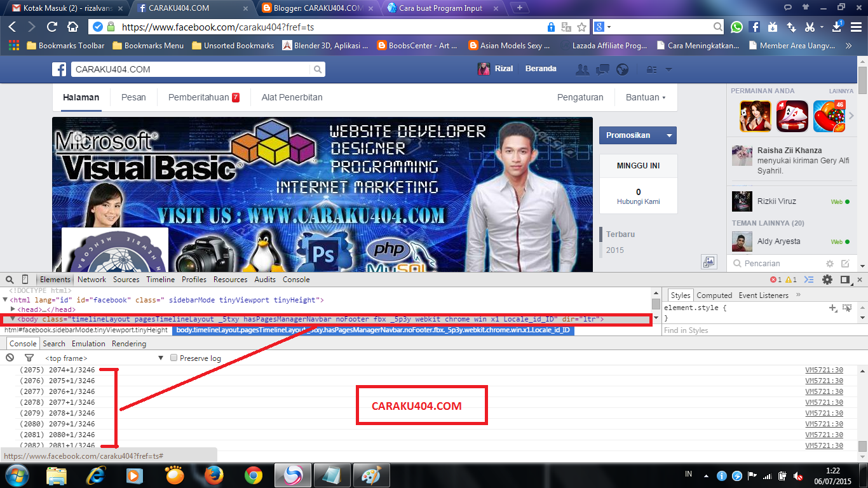Viewport: 868px width, 488px height.
Task: Open the Emulation drawer tab
Action: (88, 344)
